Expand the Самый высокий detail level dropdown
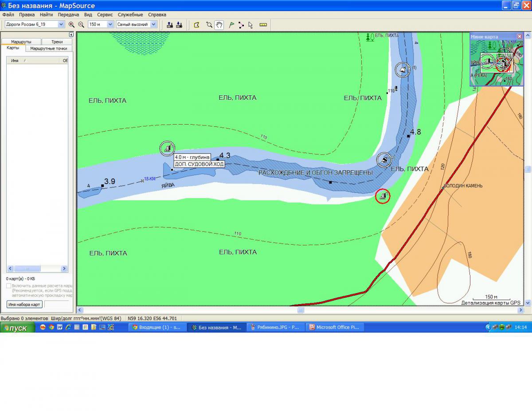 (x=153, y=25)
